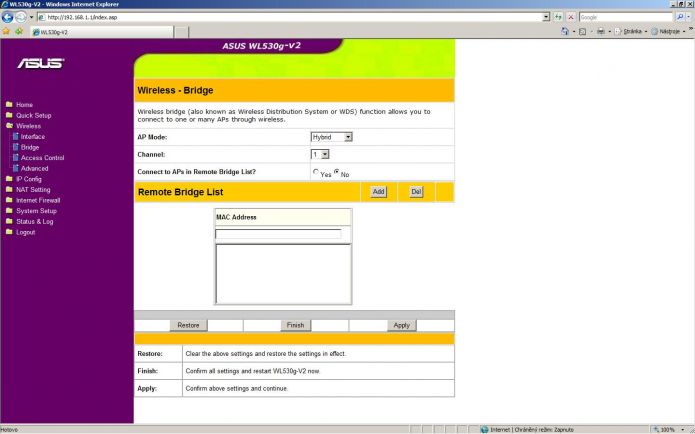Screen dimensions: 695x434
Task: Open the Internet Firewall menu item
Action: click(38, 200)
